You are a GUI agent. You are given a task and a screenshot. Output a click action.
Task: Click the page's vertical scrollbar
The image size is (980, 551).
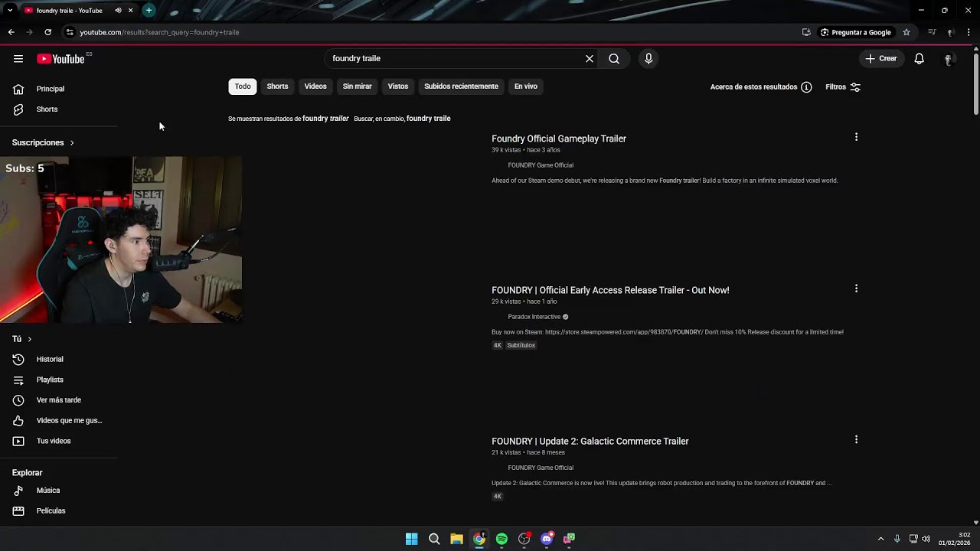[976, 84]
